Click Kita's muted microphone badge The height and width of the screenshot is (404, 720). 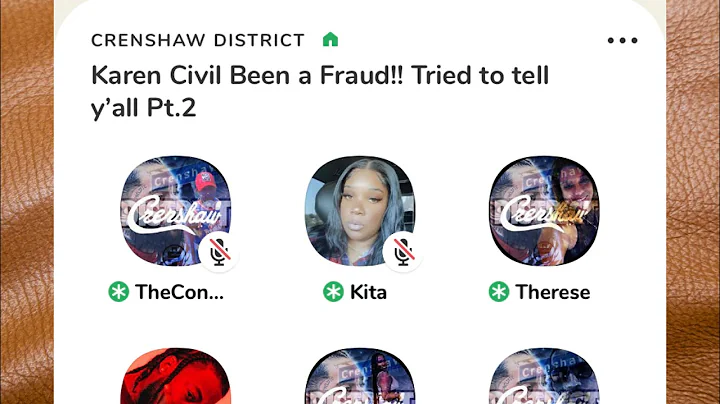click(403, 252)
